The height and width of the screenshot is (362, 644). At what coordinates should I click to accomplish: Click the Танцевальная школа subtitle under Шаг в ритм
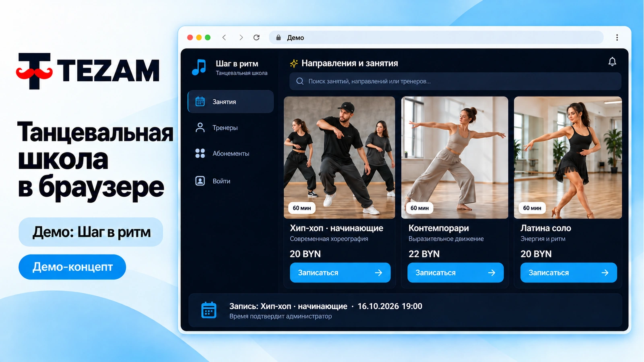tap(242, 73)
